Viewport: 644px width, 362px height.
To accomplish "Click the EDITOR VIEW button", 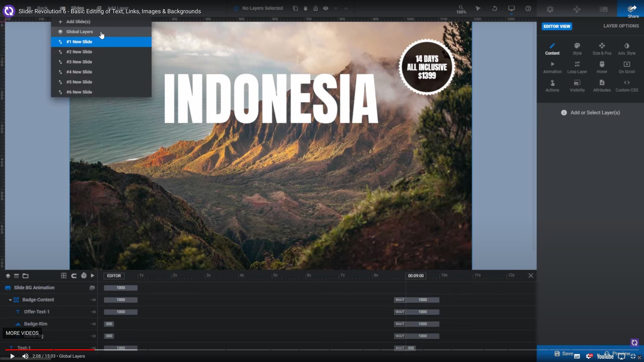I will (x=556, y=26).
